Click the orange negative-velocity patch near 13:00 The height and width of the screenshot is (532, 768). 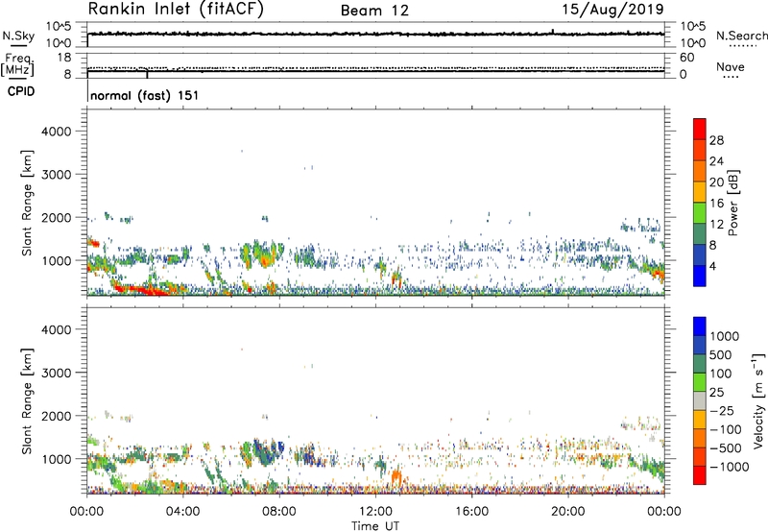[396, 477]
